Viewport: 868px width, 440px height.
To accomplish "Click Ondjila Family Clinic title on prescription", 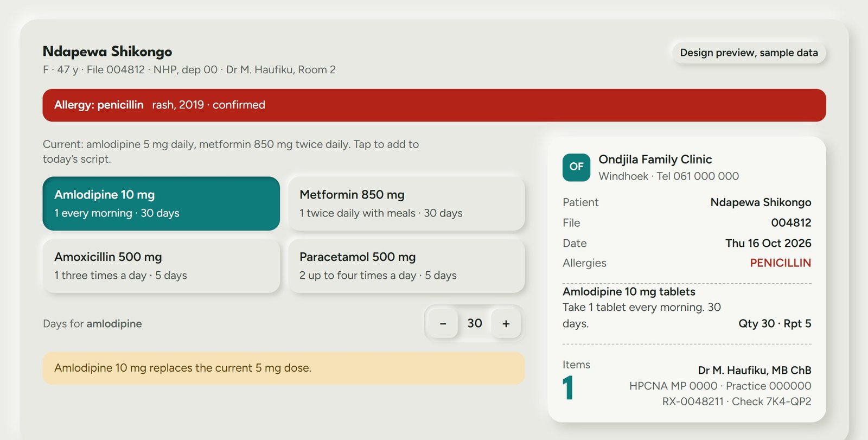I will pos(655,160).
